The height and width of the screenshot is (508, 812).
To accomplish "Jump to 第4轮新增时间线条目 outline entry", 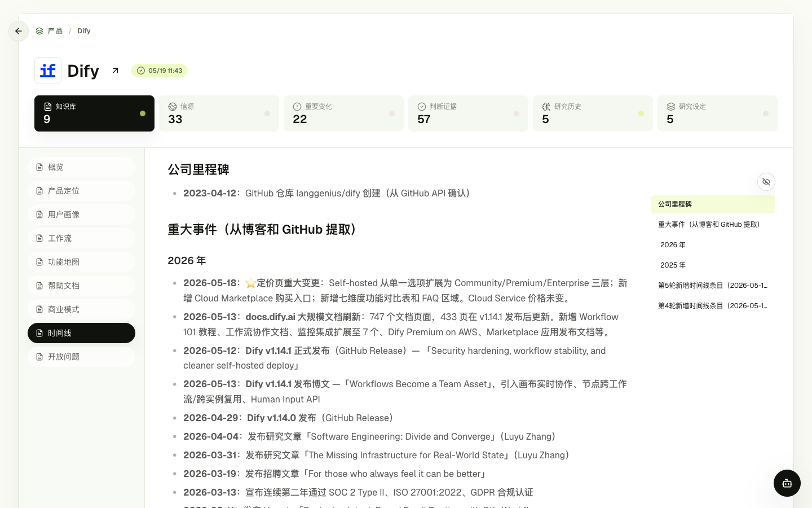I will tap(713, 306).
